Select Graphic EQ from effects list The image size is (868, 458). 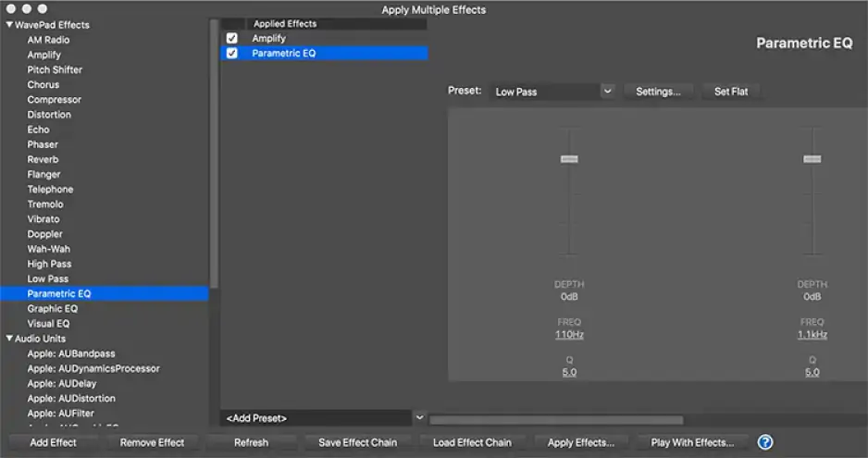(x=53, y=309)
